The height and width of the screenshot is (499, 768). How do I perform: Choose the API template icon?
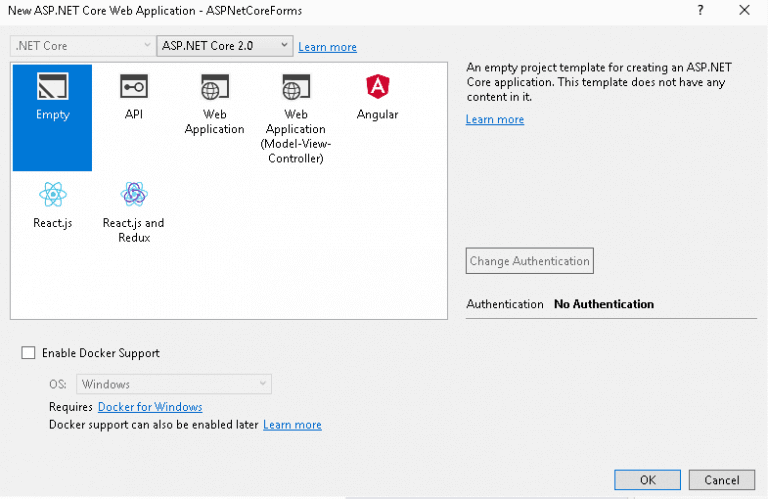click(134, 88)
